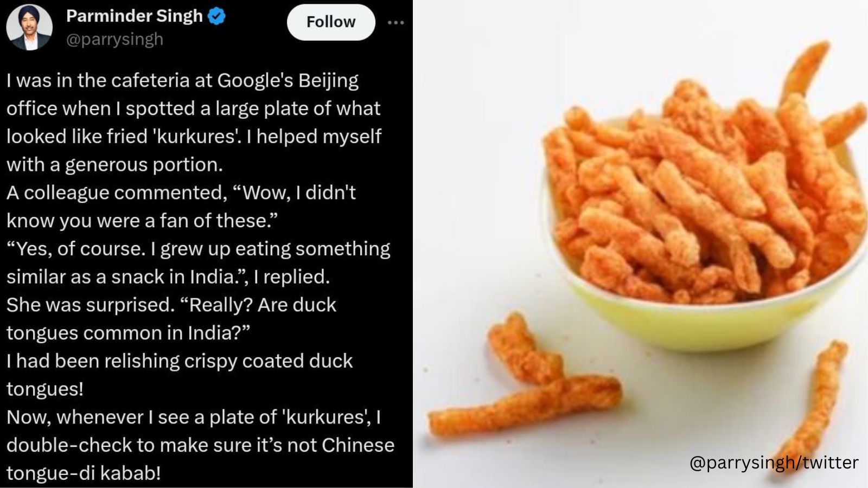Image resolution: width=868 pixels, height=488 pixels.
Task: Open Parminder Singh's profile avatar
Action: 29,27
